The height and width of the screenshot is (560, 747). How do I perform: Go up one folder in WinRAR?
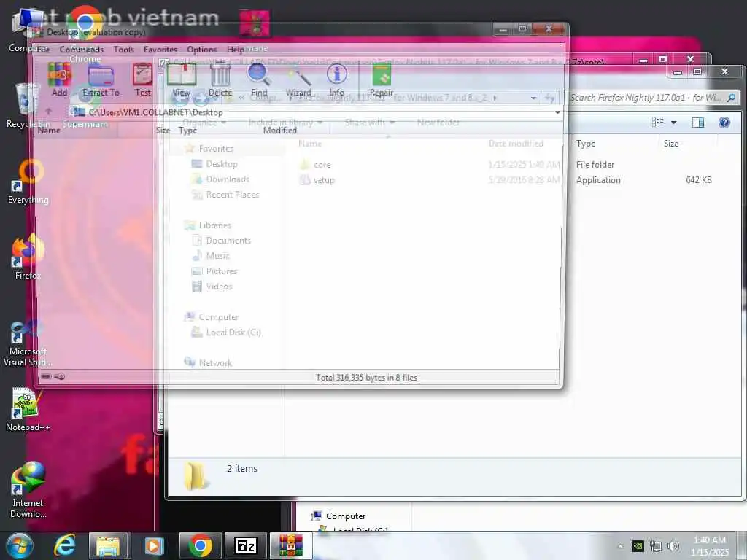point(48,112)
